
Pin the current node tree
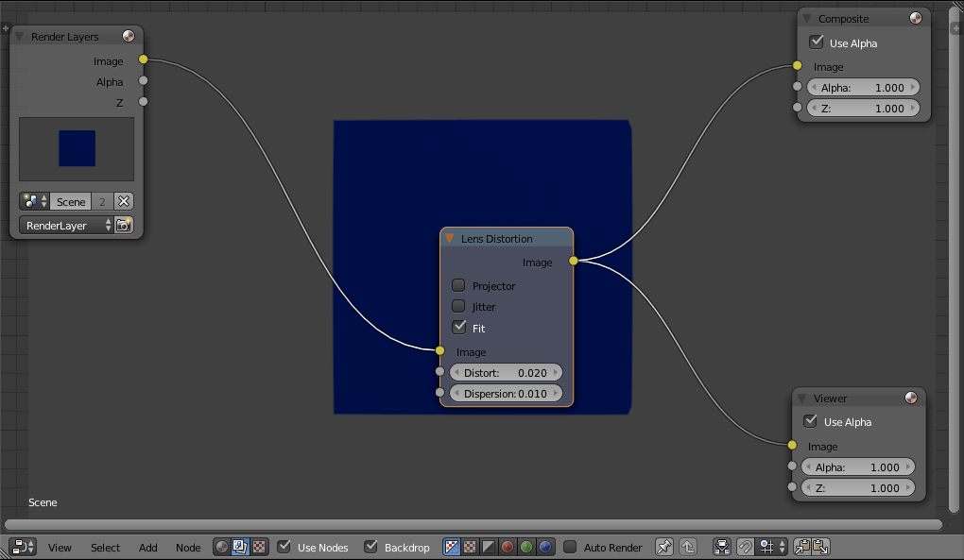(664, 547)
